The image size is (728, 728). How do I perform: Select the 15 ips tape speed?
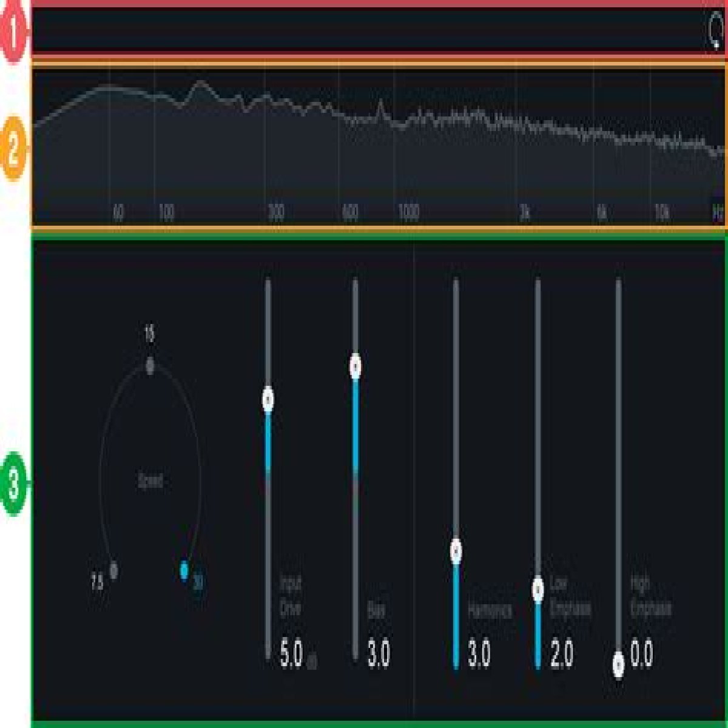pos(150,366)
